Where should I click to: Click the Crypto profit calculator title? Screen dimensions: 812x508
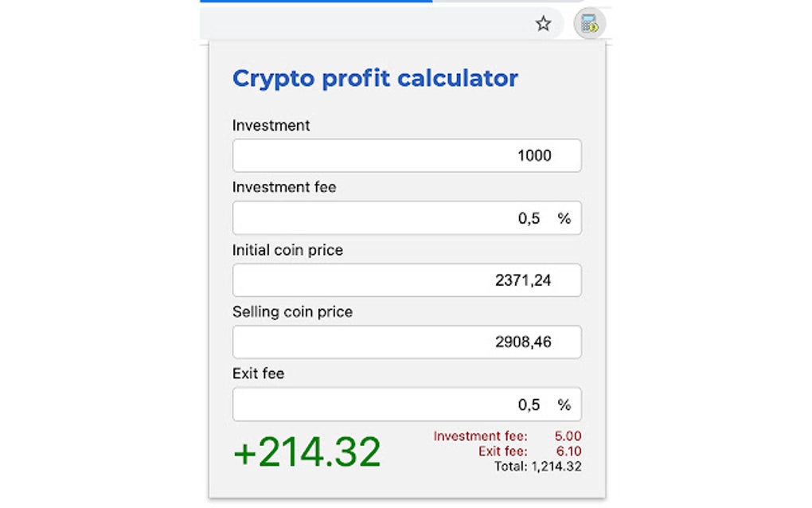[x=374, y=78]
